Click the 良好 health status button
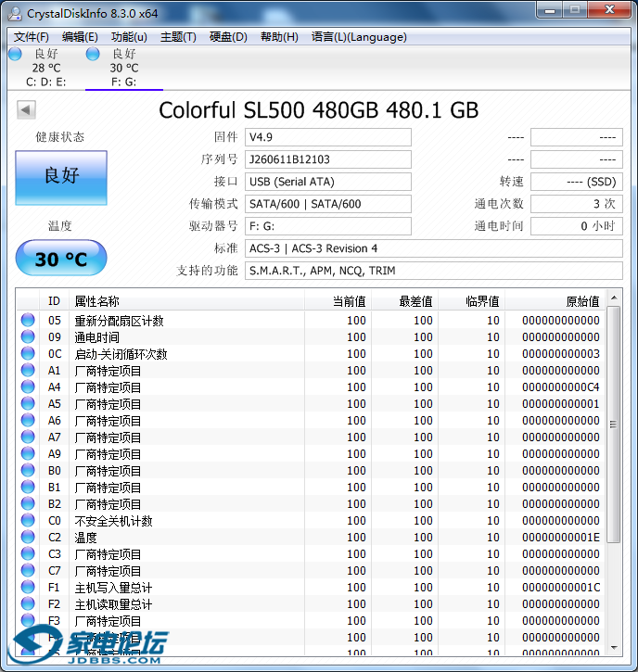 [x=61, y=178]
